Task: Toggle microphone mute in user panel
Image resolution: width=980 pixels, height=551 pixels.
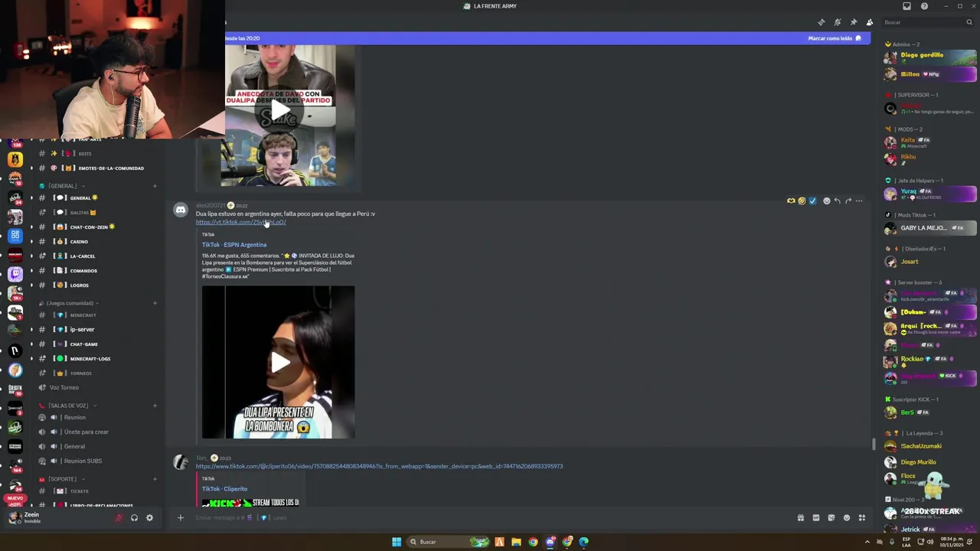Action: point(119,518)
